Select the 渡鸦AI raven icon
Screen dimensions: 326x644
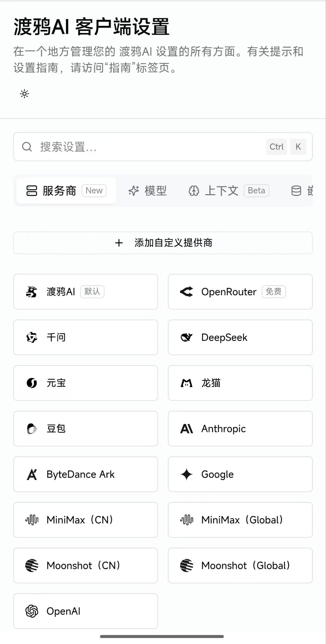(x=32, y=292)
